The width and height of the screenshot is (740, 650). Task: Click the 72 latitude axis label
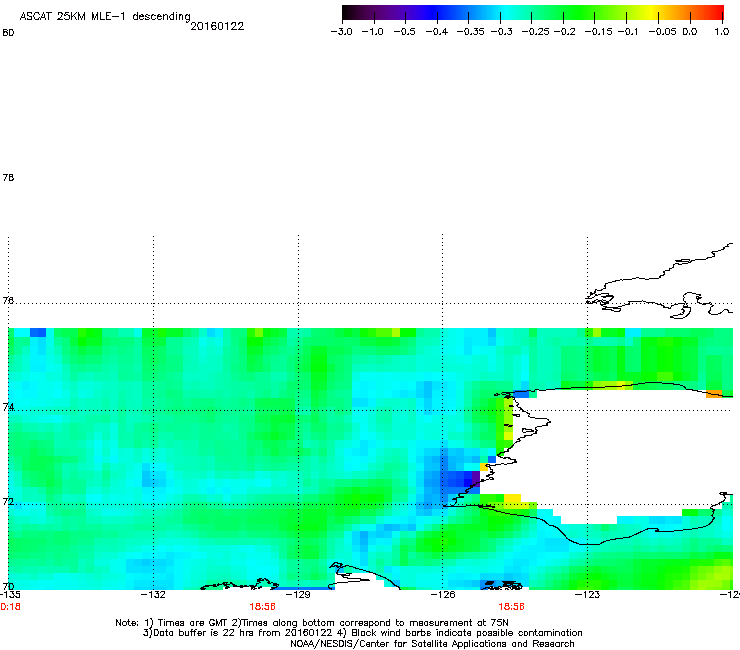click(8, 501)
